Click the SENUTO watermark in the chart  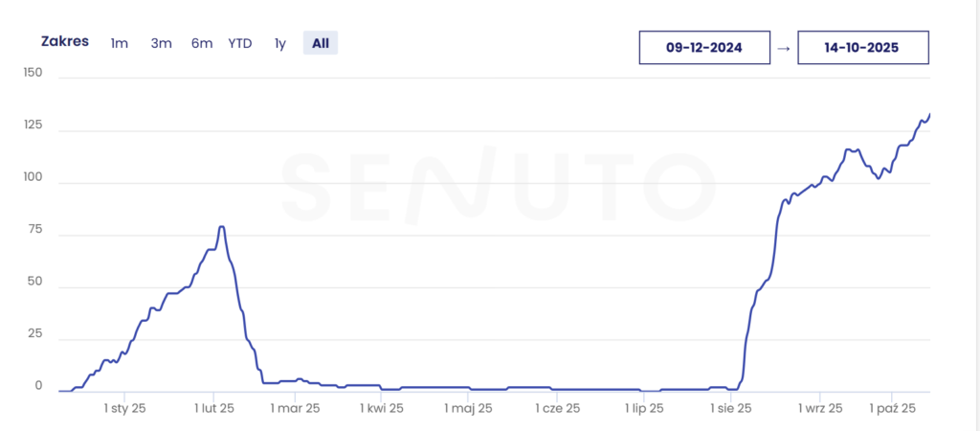click(x=498, y=184)
